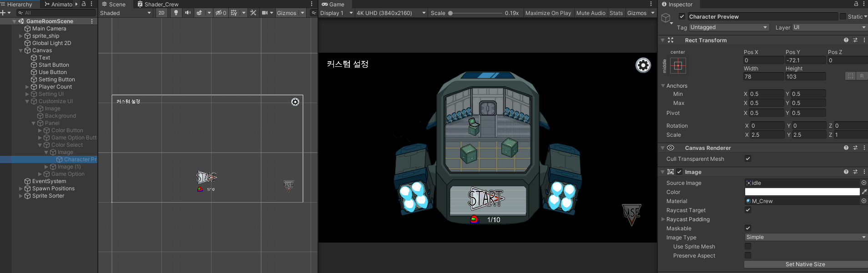The image size is (868, 273).
Task: Toggle scene lighting lightbulb icon
Action: (176, 13)
